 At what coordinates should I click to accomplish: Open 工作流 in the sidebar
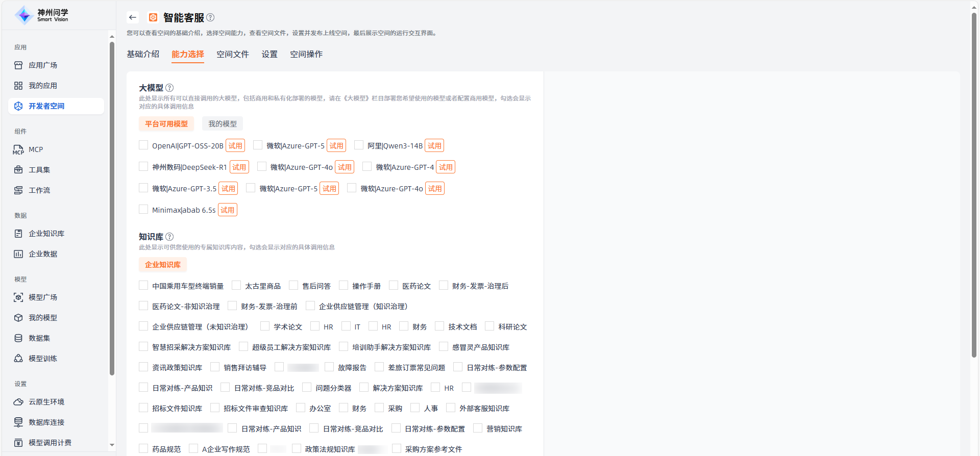(x=39, y=190)
